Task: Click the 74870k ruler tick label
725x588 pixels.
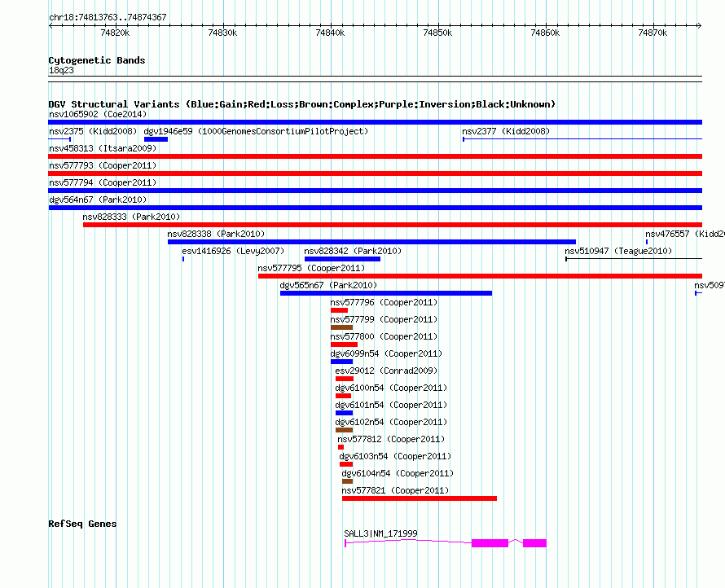Action: [x=652, y=33]
